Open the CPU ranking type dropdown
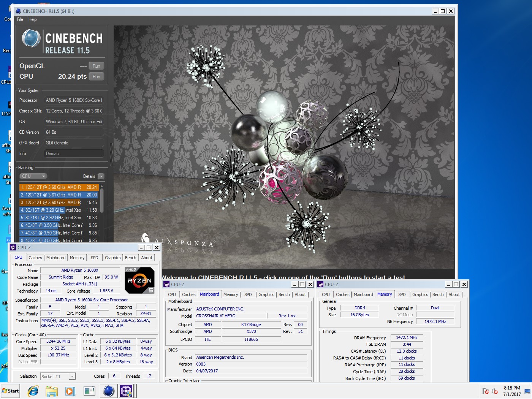 coord(33,176)
